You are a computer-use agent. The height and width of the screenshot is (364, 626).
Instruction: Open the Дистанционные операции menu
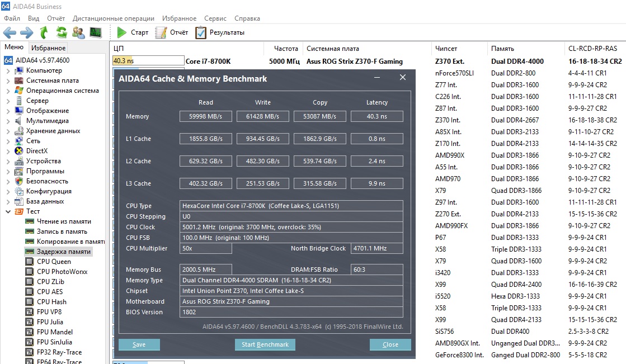(x=114, y=18)
